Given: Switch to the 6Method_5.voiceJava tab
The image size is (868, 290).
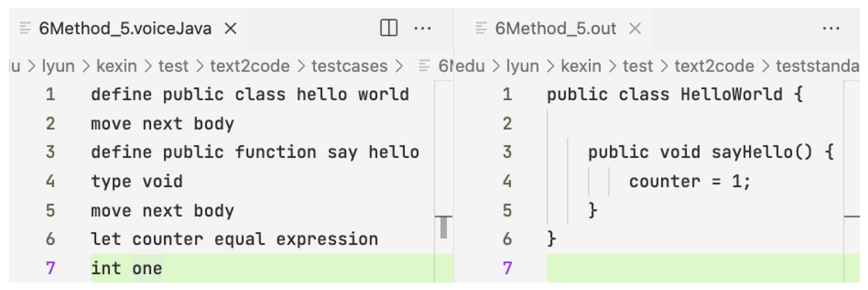Looking at the screenshot, I should (x=125, y=28).
